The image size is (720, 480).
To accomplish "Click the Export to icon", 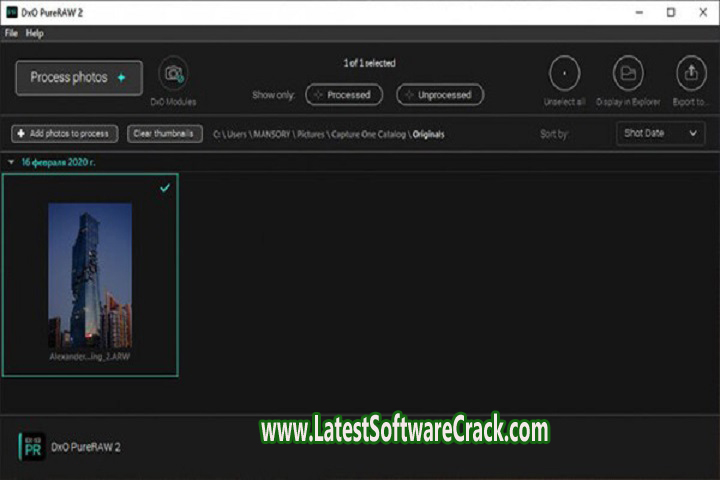I will tap(691, 74).
